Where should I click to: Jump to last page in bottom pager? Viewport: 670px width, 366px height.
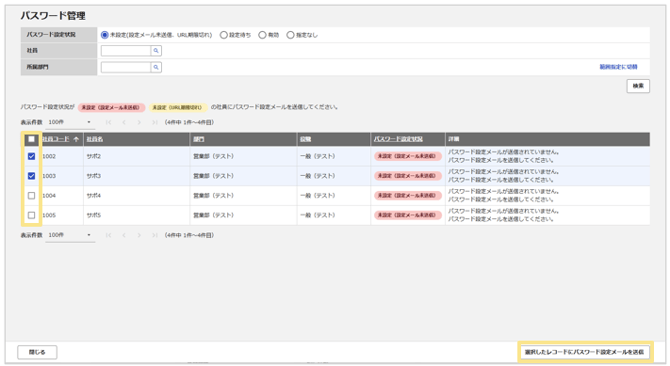pos(154,235)
